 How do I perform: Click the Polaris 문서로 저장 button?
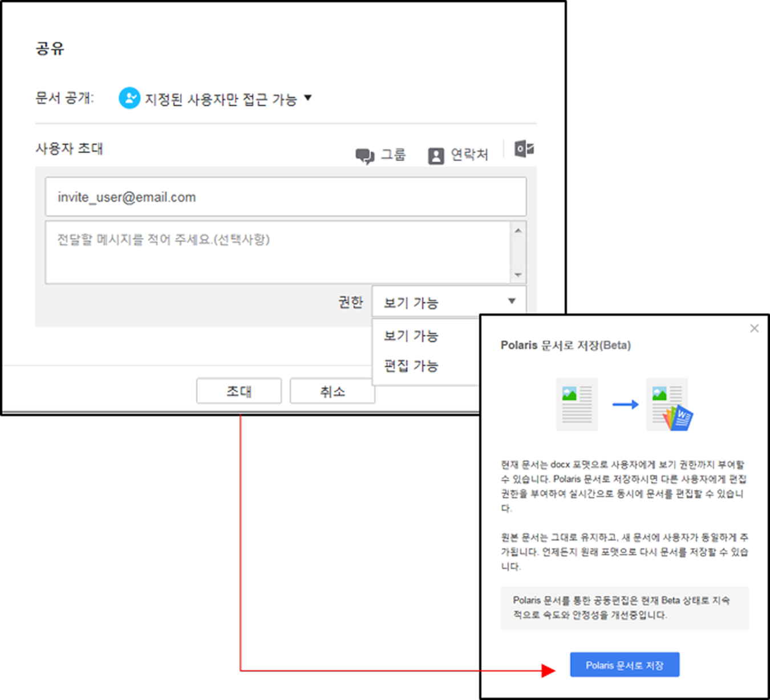click(x=625, y=665)
